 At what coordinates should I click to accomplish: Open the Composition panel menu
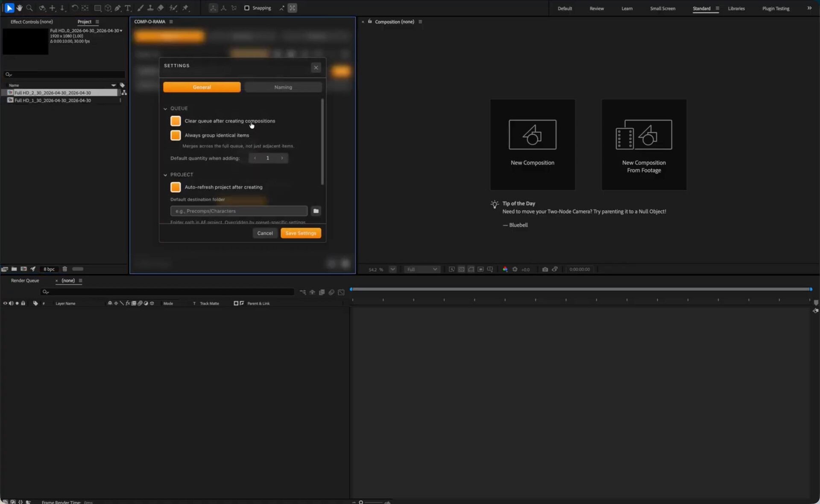[x=420, y=22]
